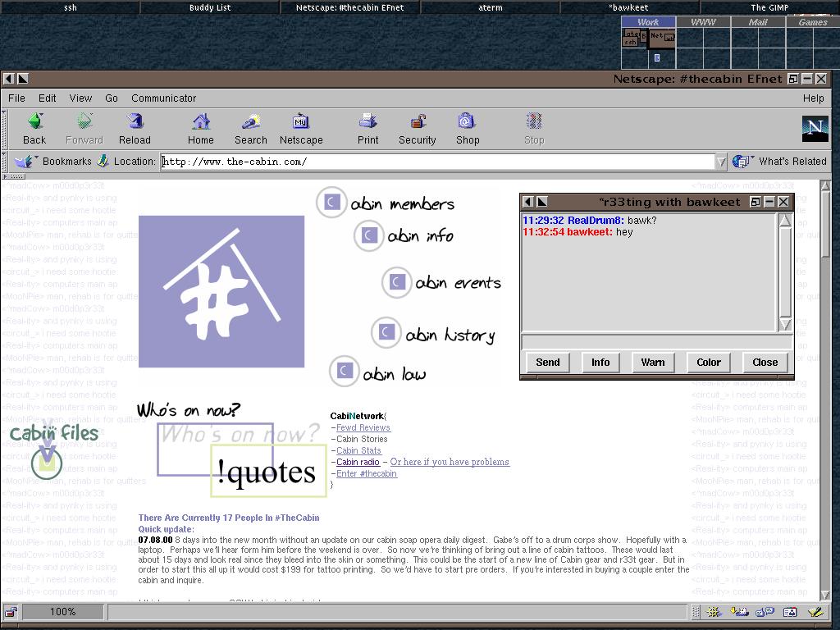Open Navigator from the component bar
840x630 pixels.
tap(714, 611)
